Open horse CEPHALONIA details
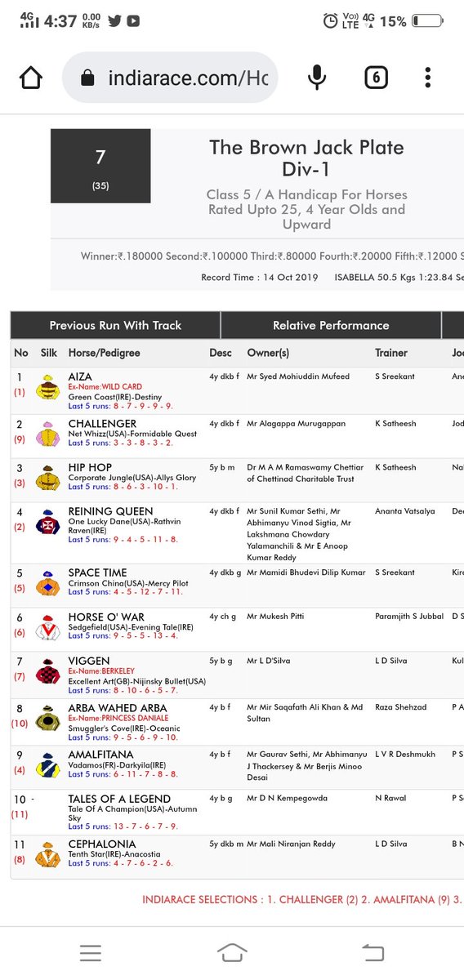Screen dimensions: 464x980 102,844
